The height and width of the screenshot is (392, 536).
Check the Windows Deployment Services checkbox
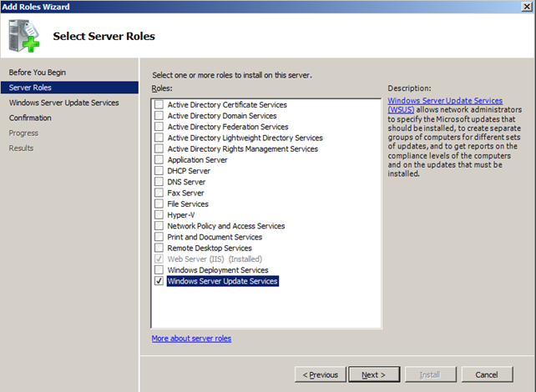point(159,270)
